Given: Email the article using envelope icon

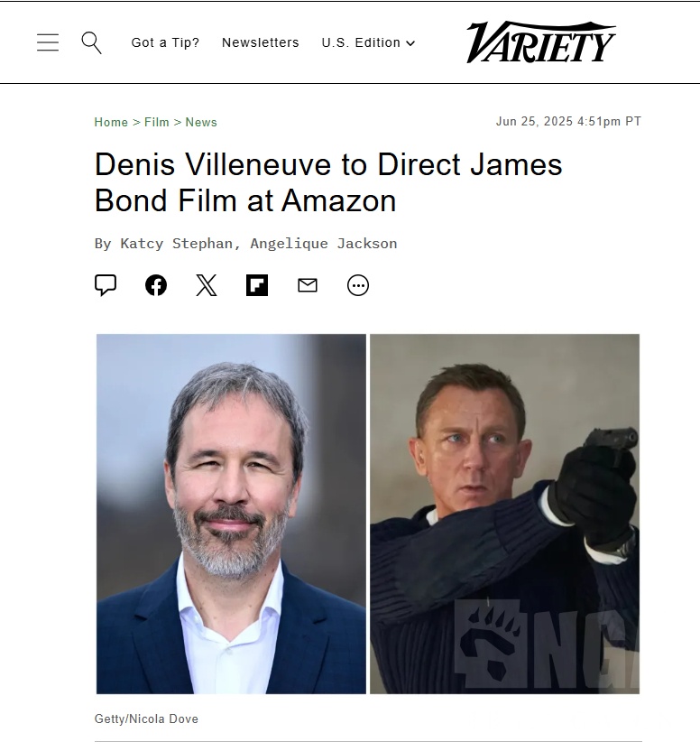Looking at the screenshot, I should (308, 285).
